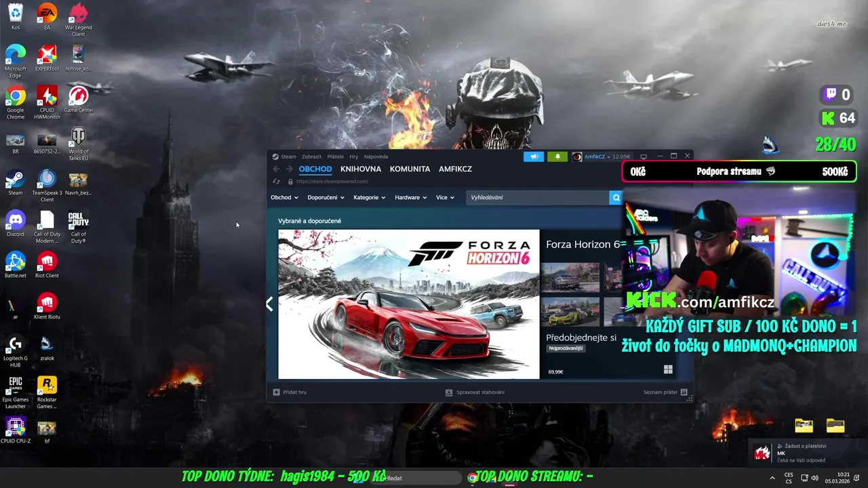The width and height of the screenshot is (868, 488).
Task: Select the Klient Riotu desktop icon
Action: [x=47, y=306]
